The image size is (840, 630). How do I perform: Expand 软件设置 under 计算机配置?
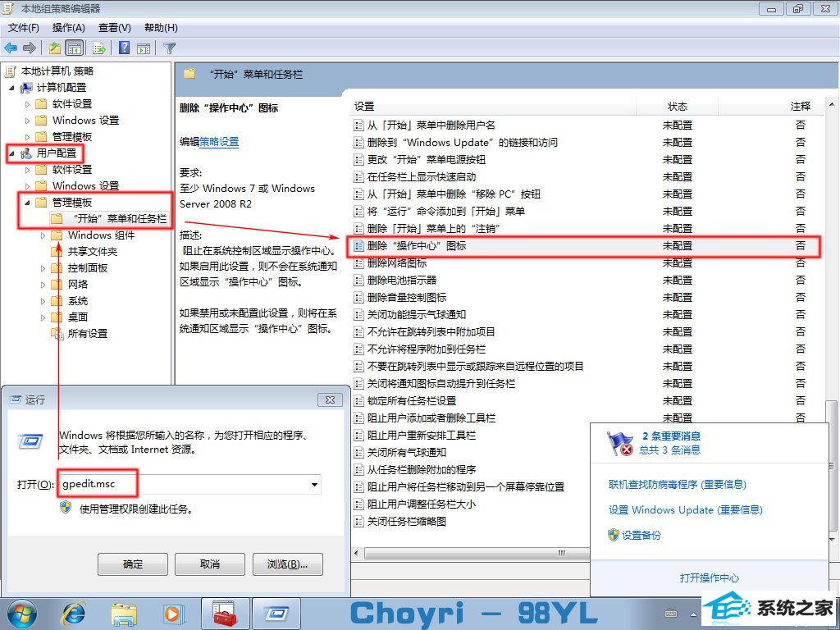point(27,104)
